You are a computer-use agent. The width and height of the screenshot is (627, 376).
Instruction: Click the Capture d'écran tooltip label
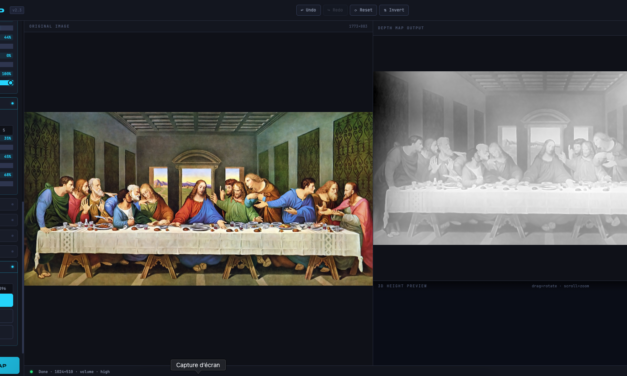click(198, 365)
